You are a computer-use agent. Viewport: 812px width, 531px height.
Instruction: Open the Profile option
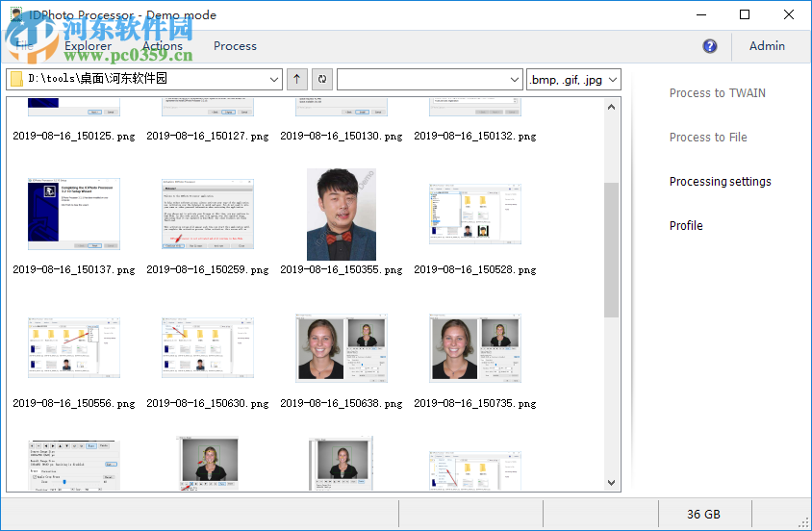pos(686,226)
